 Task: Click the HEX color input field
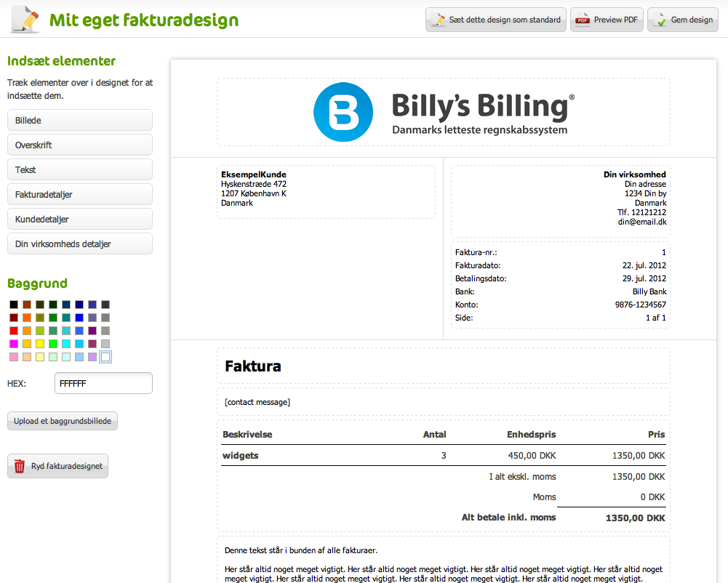103,383
